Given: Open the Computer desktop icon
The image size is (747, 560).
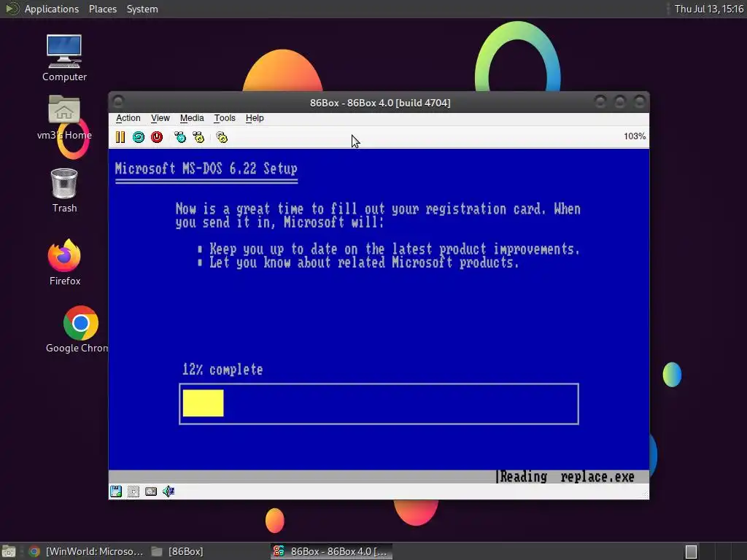Looking at the screenshot, I should click(64, 58).
